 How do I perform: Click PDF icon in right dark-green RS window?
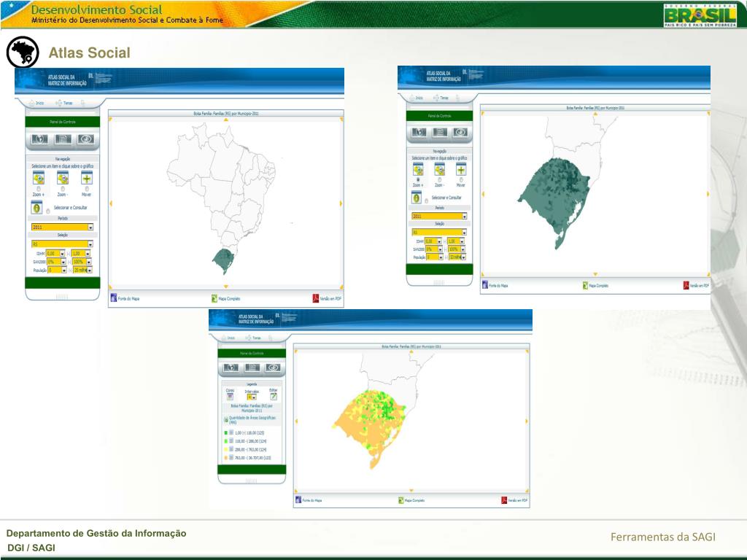(686, 285)
